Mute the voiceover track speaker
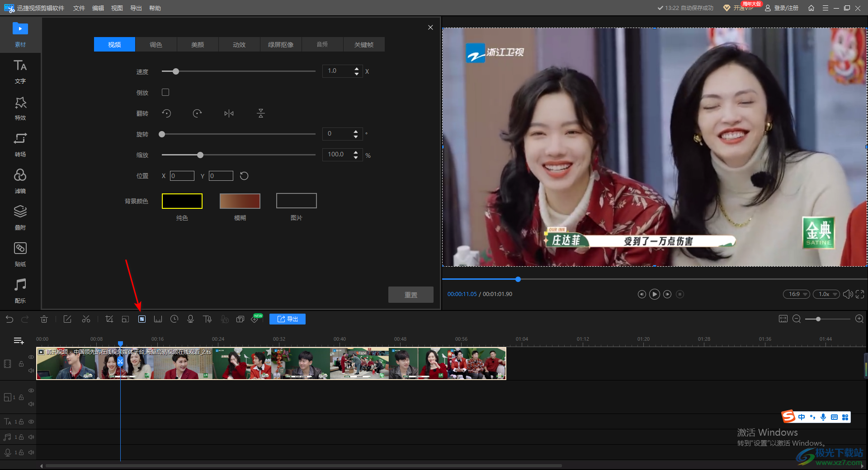 31,452
